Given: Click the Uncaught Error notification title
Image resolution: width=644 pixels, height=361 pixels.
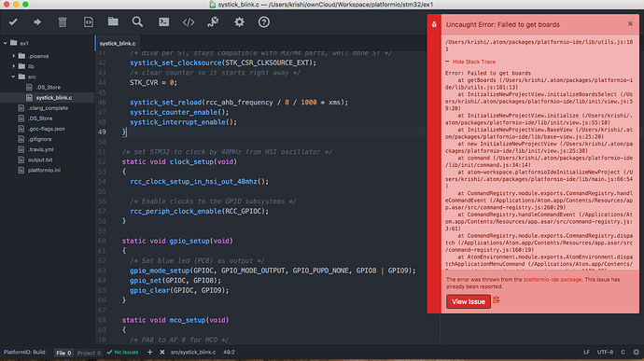Looking at the screenshot, I should [x=503, y=24].
